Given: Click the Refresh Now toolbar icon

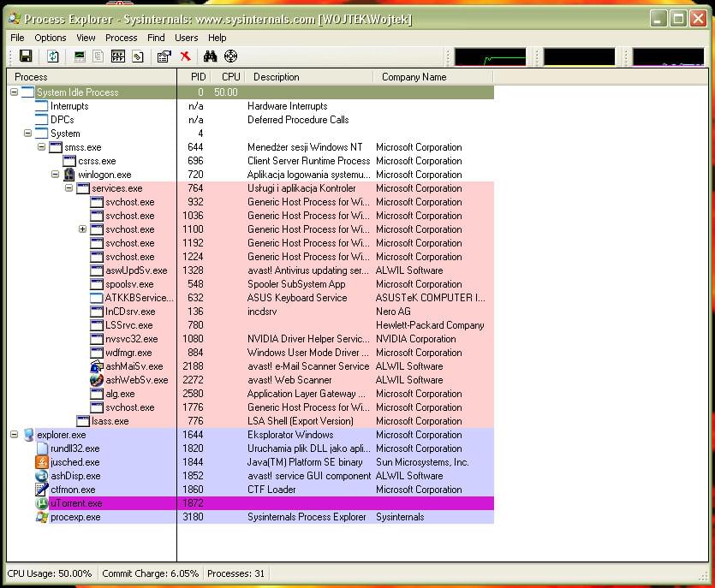Looking at the screenshot, I should coord(53,56).
